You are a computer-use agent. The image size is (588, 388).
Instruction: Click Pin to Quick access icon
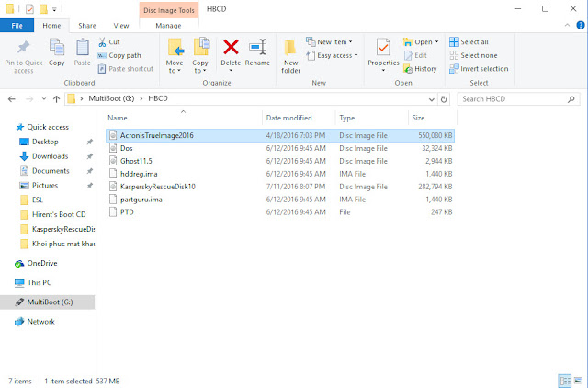[x=23, y=48]
